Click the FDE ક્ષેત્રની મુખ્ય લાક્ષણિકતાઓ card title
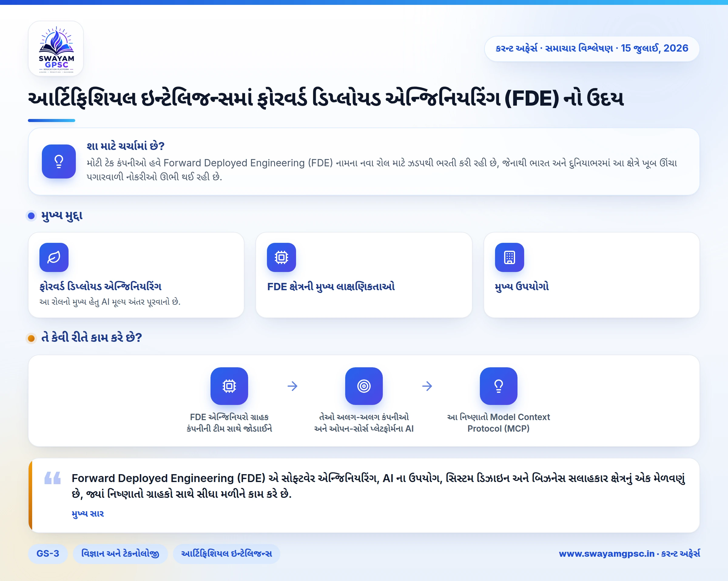 pos(331,287)
